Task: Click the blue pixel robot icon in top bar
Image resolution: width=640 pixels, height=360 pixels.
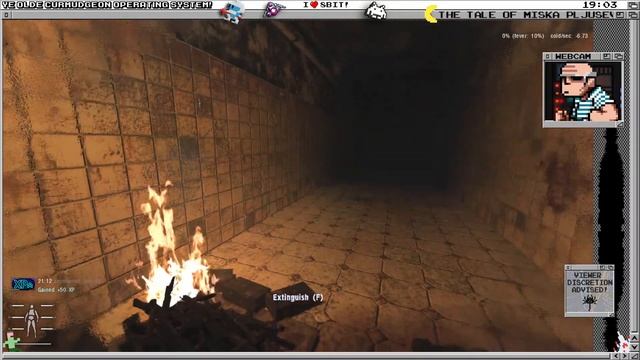Action: pos(232,11)
